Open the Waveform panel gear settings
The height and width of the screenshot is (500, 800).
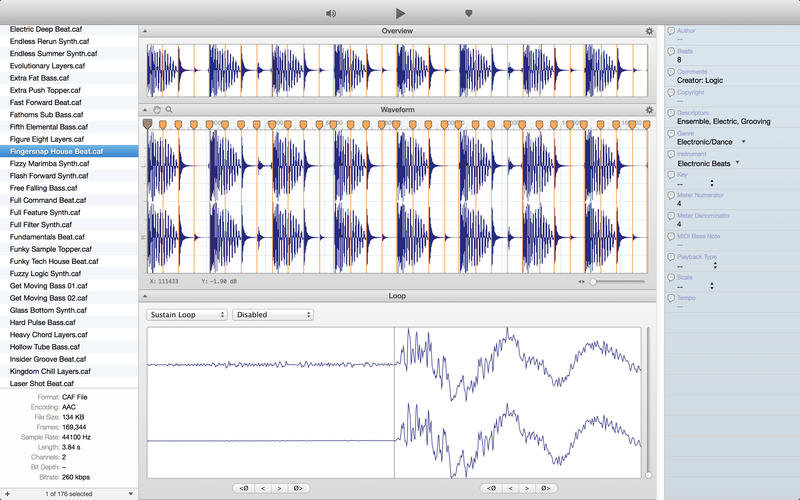click(x=649, y=110)
